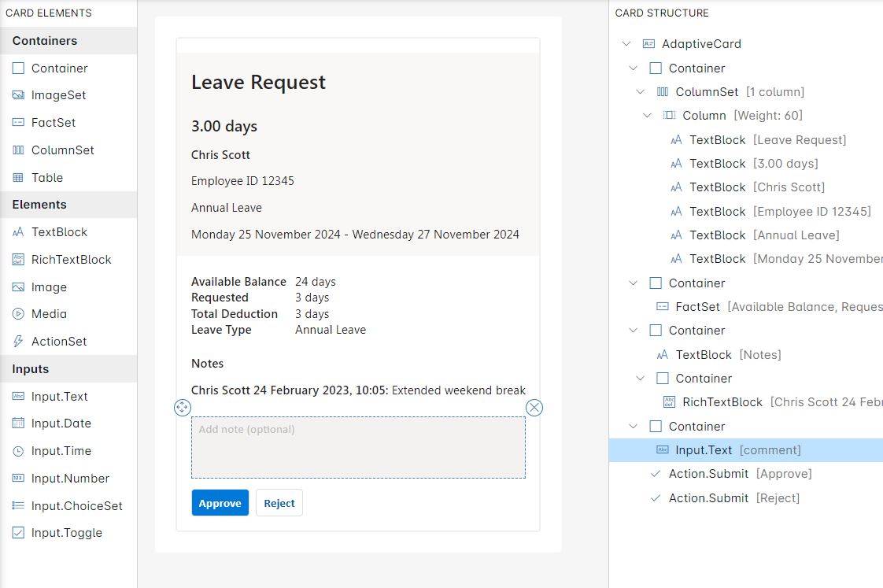Collapse the ColumnSet [1 column] node

point(641,92)
